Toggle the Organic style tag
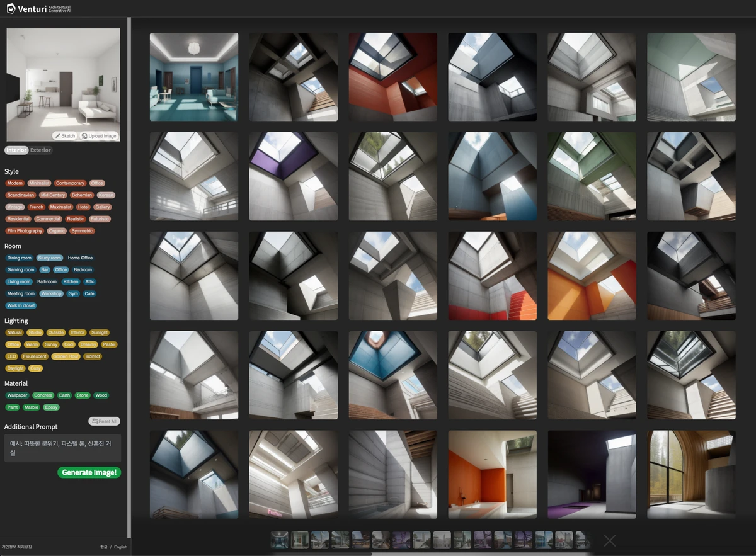 point(57,231)
